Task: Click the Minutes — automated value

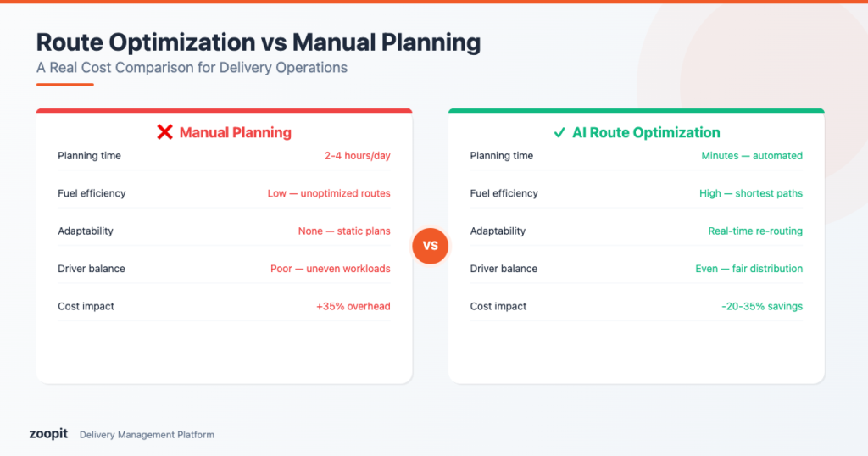Action: pyautogui.click(x=752, y=156)
